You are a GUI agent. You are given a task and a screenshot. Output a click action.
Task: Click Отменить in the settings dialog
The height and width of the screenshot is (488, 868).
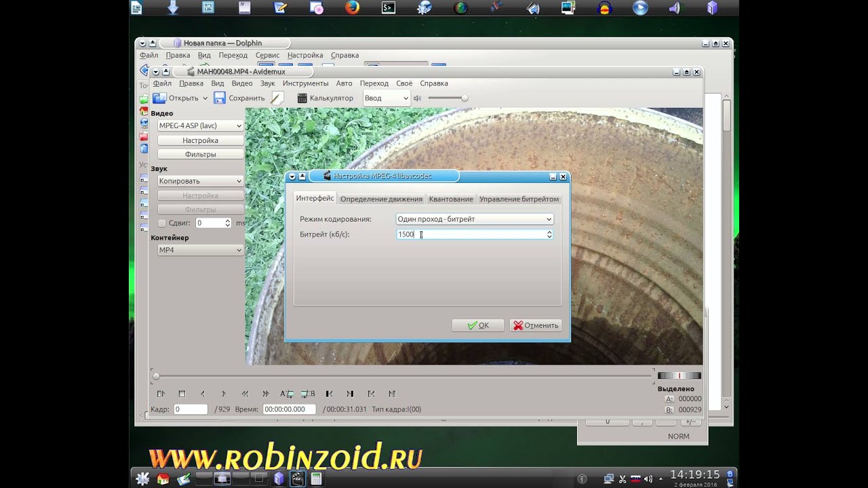(x=536, y=325)
